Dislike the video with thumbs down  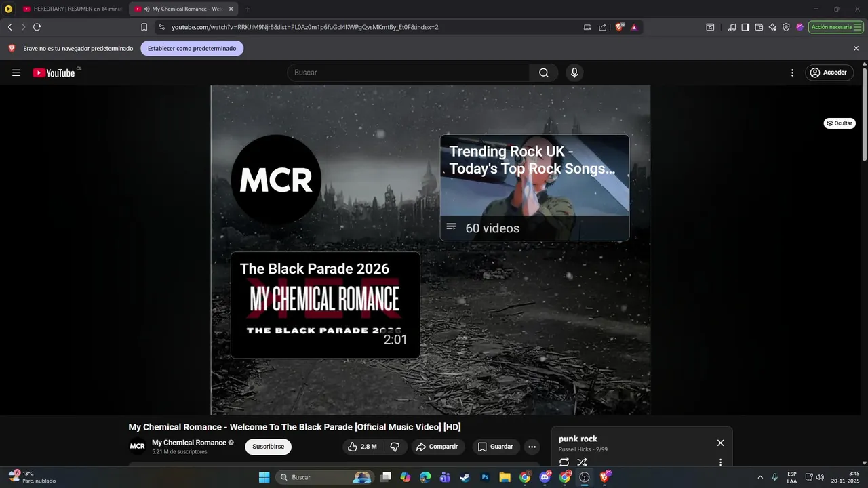(x=395, y=447)
